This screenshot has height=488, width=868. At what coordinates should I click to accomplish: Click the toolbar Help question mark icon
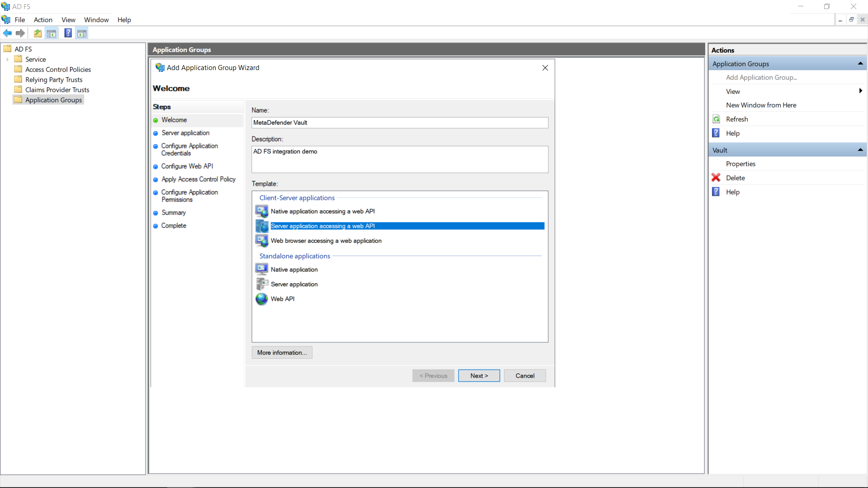click(68, 33)
